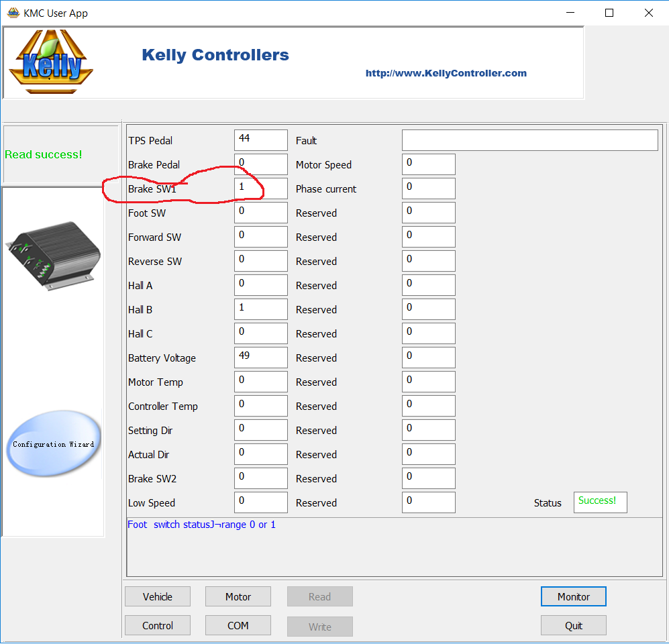
Task: Click the TPS Pedal value field
Action: tap(260, 140)
